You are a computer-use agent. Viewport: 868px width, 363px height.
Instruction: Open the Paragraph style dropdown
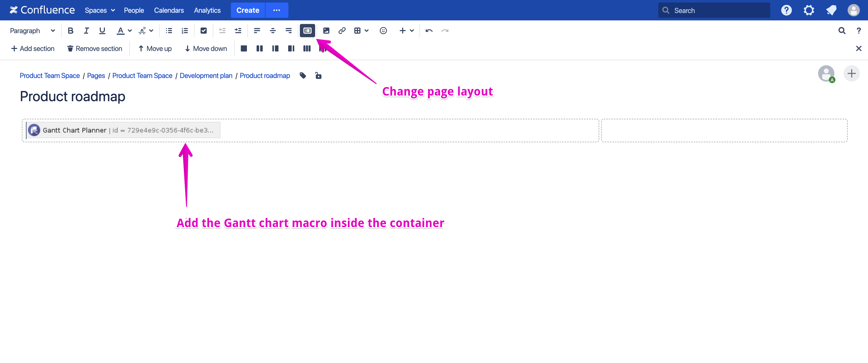(x=32, y=31)
